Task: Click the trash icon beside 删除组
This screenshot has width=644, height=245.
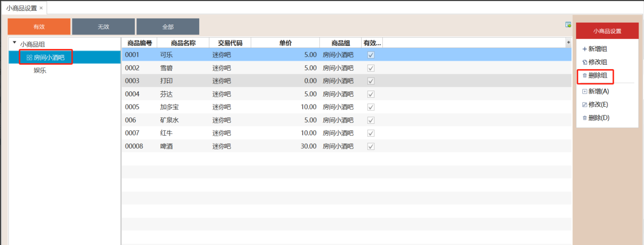Action: click(x=584, y=75)
